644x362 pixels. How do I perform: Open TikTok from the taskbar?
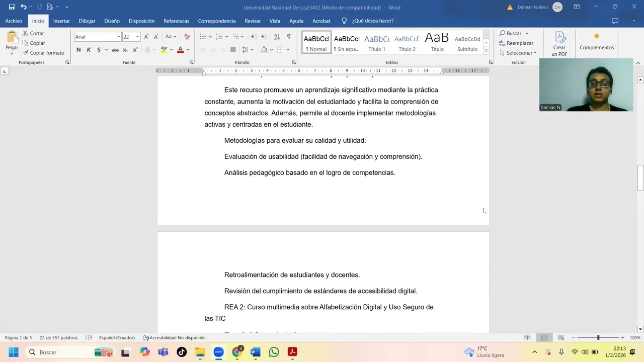tap(182, 352)
